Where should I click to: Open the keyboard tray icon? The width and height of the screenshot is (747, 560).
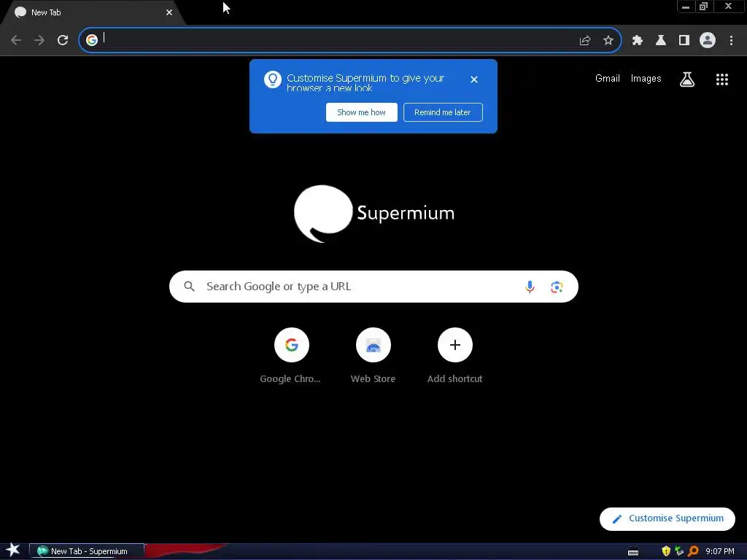(x=633, y=553)
